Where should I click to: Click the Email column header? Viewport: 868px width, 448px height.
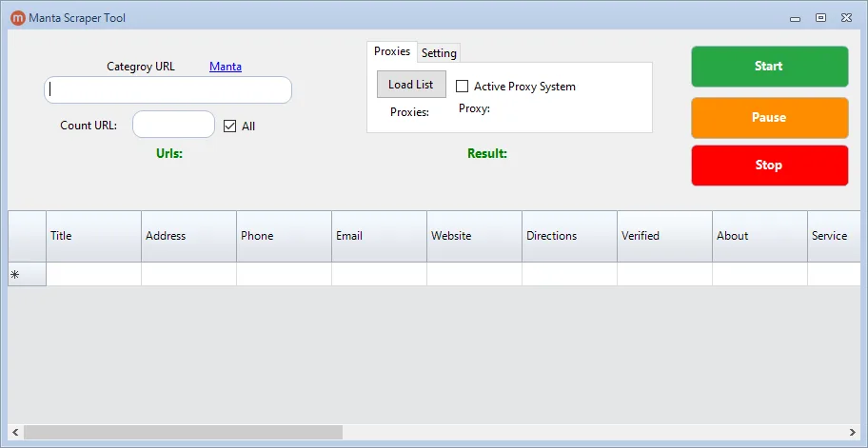click(379, 236)
